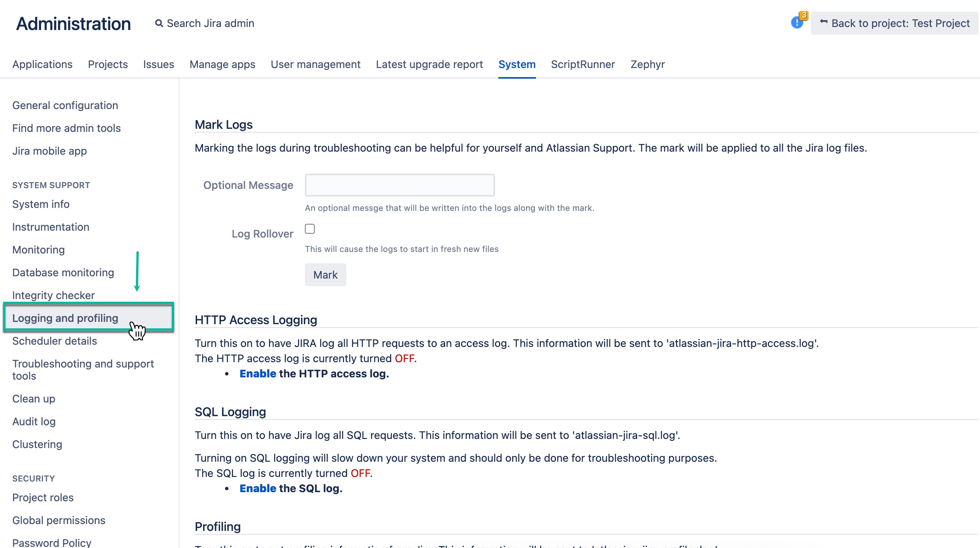
Task: Click into the Optional Message field
Action: [x=400, y=185]
